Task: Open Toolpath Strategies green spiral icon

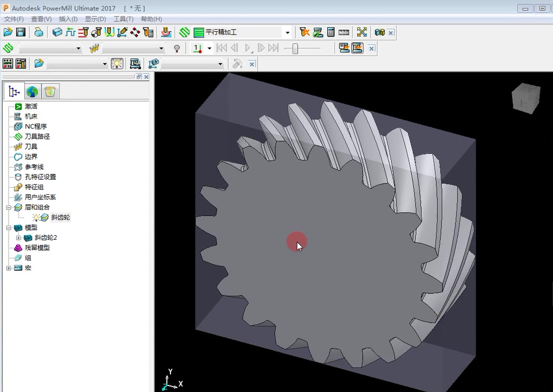Action: [185, 32]
